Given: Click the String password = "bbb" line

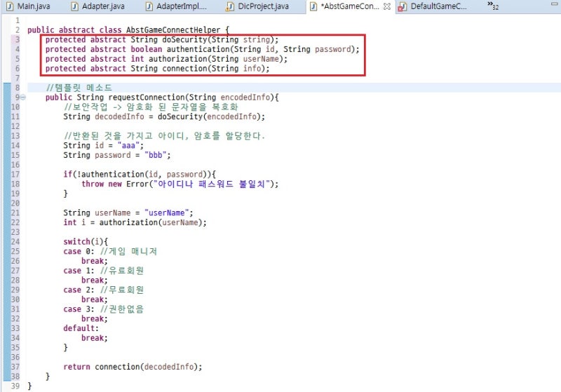Looking at the screenshot, I should [x=117, y=155].
